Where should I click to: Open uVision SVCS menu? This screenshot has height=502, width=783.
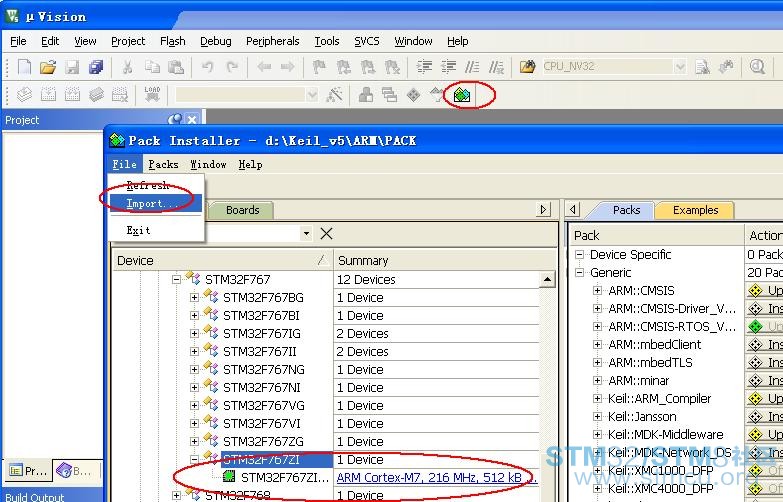tap(367, 41)
